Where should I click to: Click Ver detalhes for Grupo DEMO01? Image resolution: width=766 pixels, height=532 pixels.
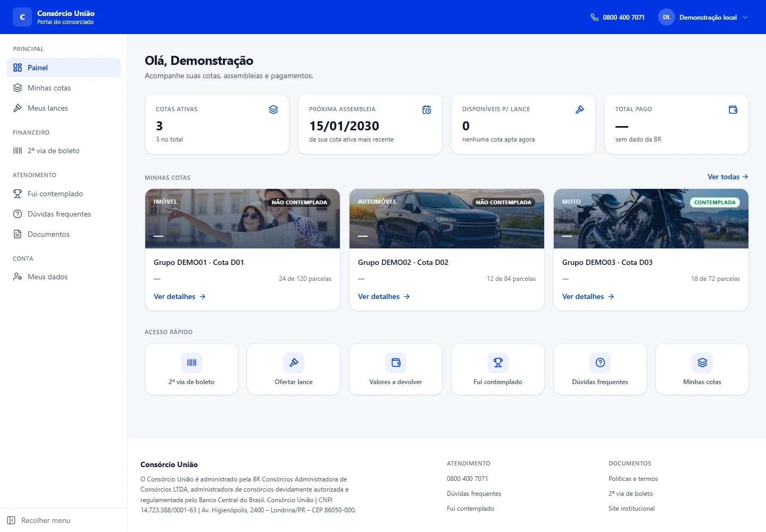click(x=180, y=296)
